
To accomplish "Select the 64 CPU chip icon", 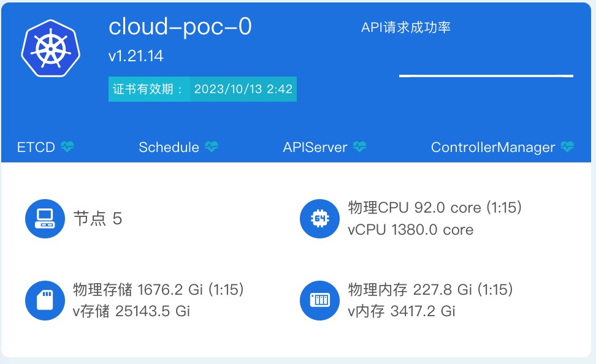I will (x=319, y=219).
